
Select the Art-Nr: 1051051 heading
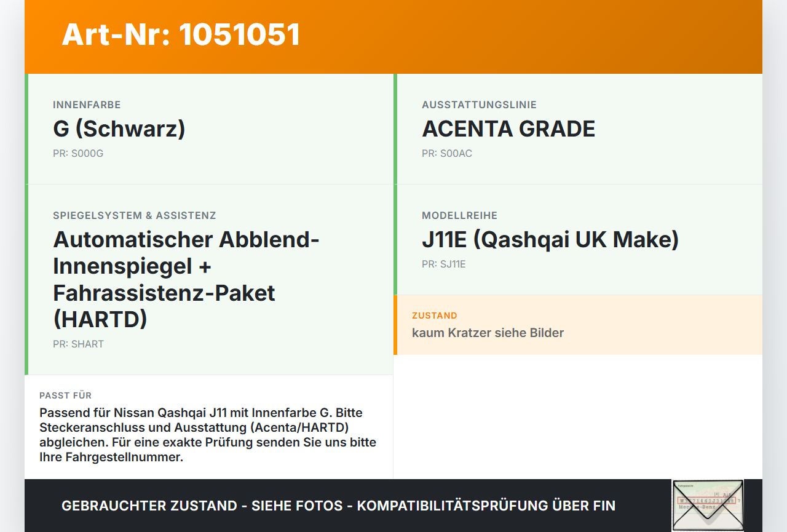[x=181, y=34]
